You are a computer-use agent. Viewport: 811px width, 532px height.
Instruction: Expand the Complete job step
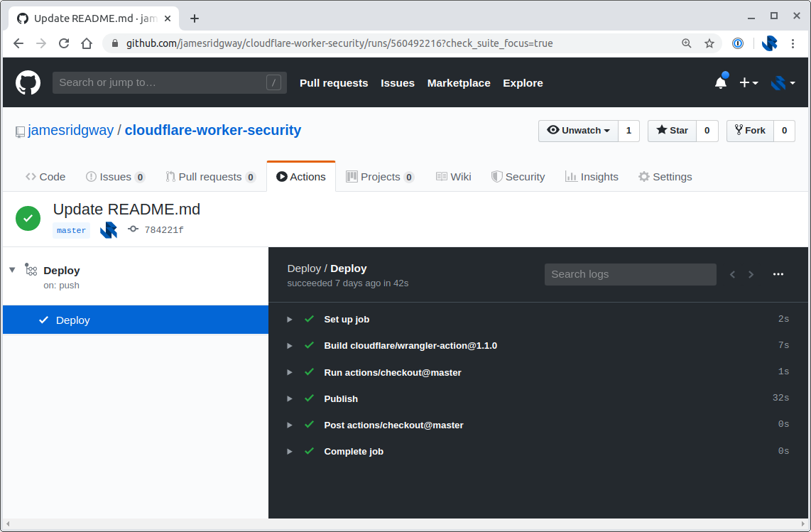pyautogui.click(x=290, y=451)
